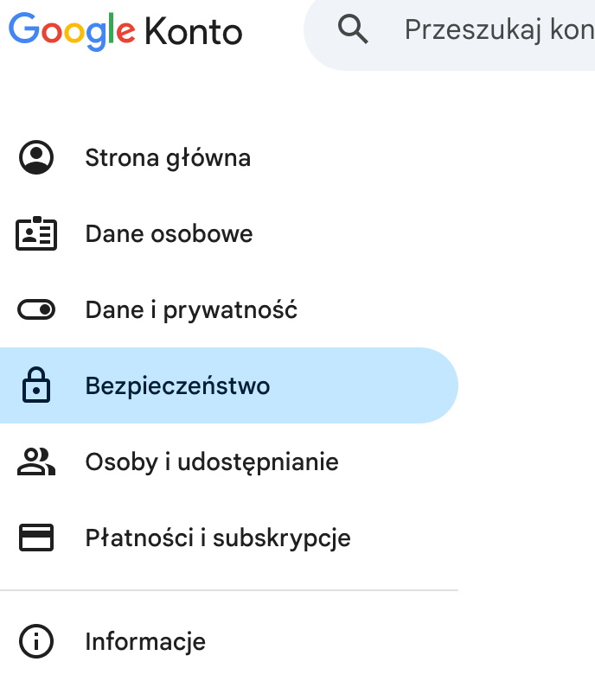Click the magnifying glass search icon
The height and width of the screenshot is (700, 595).
353,30
